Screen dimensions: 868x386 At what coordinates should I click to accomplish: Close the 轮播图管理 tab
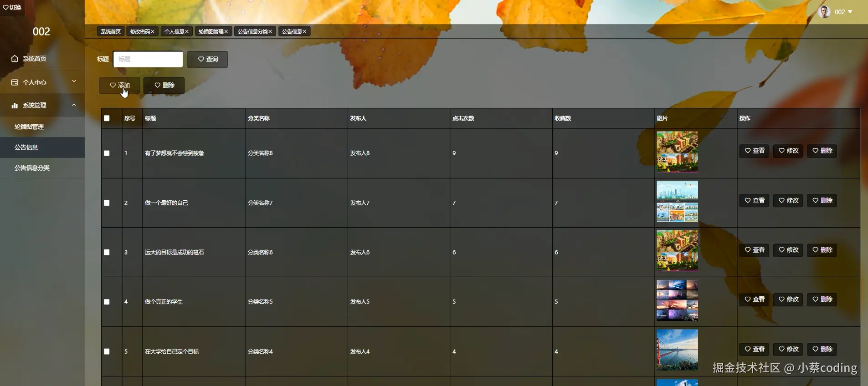point(226,31)
